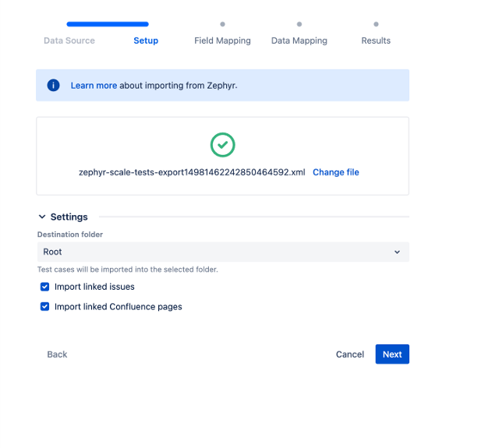Image resolution: width=478 pixels, height=448 pixels.
Task: Click the blue info icon in banner
Action: (x=53, y=86)
